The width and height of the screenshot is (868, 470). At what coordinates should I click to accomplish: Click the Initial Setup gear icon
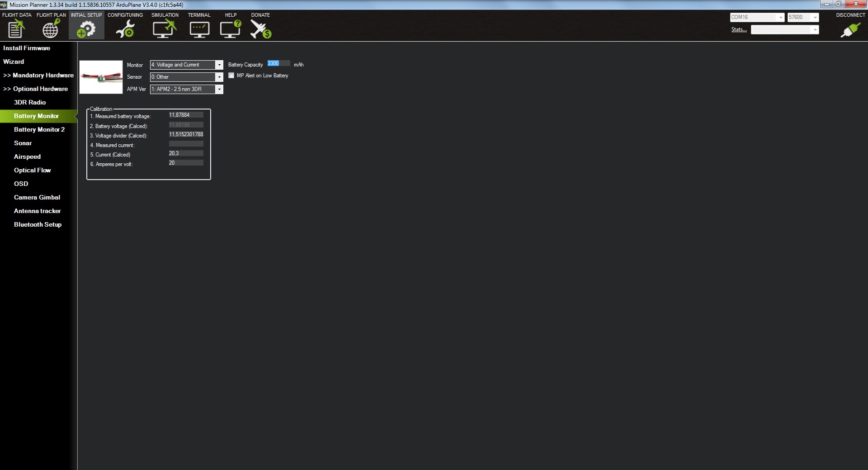86,29
